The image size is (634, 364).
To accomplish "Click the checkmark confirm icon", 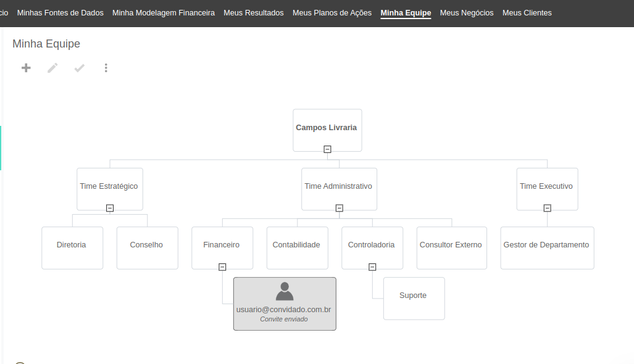I will click(79, 68).
